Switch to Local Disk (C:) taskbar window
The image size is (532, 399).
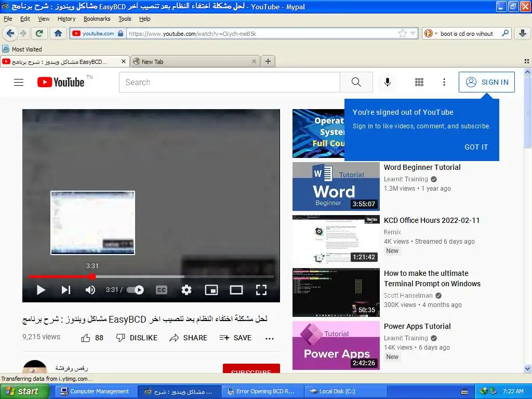click(x=345, y=392)
